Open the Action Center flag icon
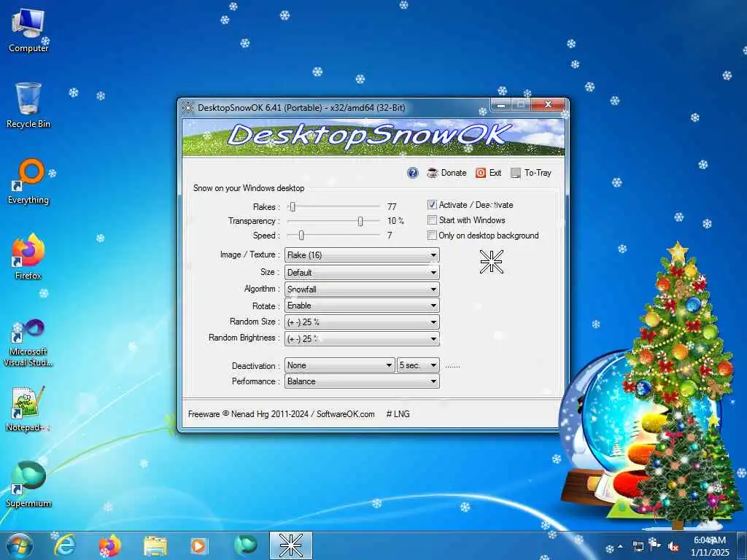The width and height of the screenshot is (747, 560). pos(655,545)
